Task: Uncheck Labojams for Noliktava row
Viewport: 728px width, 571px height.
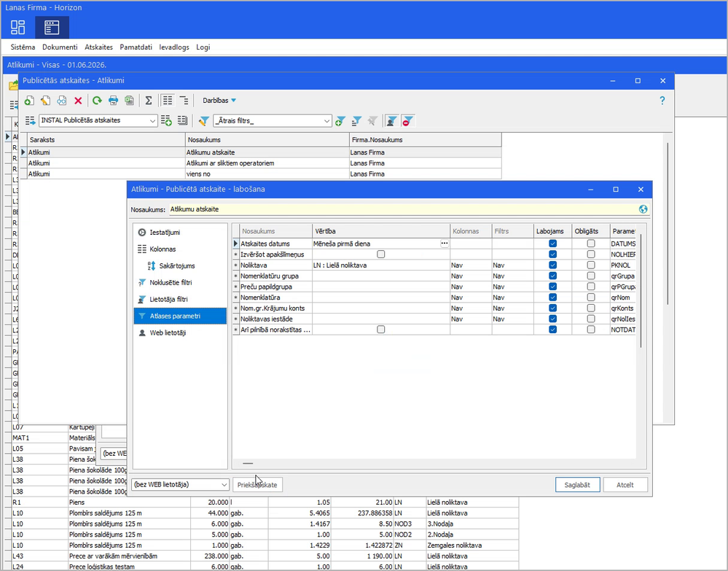Action: 552,265
